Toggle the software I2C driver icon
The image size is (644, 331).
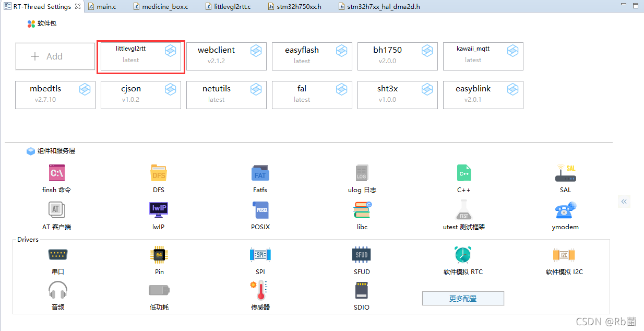pyautogui.click(x=564, y=255)
